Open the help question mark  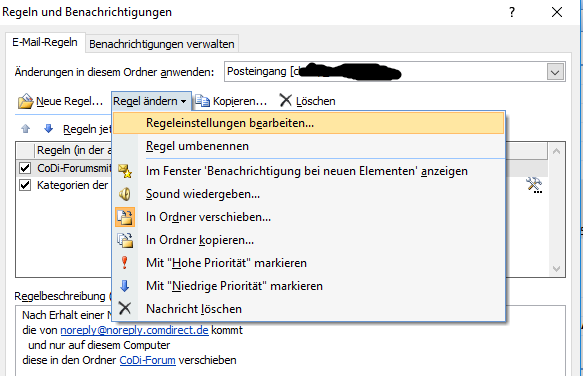512,12
